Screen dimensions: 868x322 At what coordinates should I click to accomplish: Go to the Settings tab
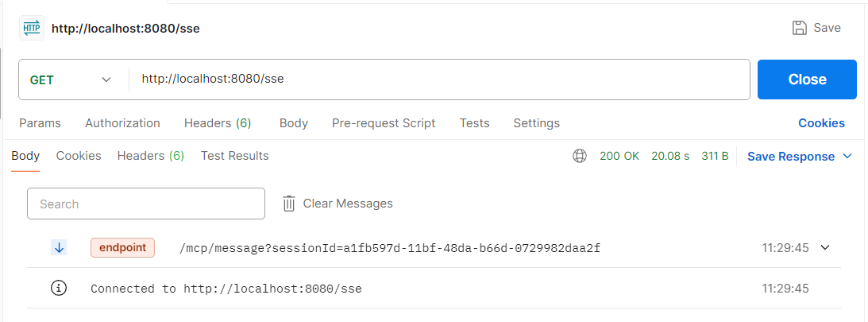536,123
